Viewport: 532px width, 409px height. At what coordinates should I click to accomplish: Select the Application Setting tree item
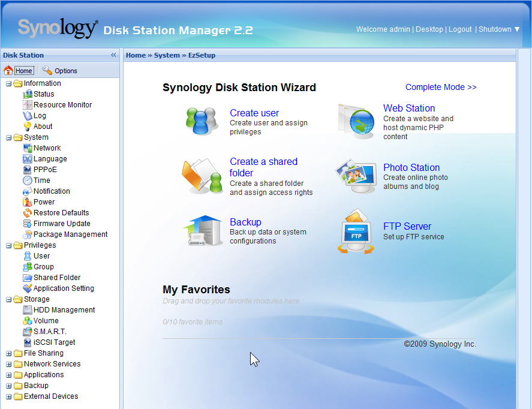64,288
